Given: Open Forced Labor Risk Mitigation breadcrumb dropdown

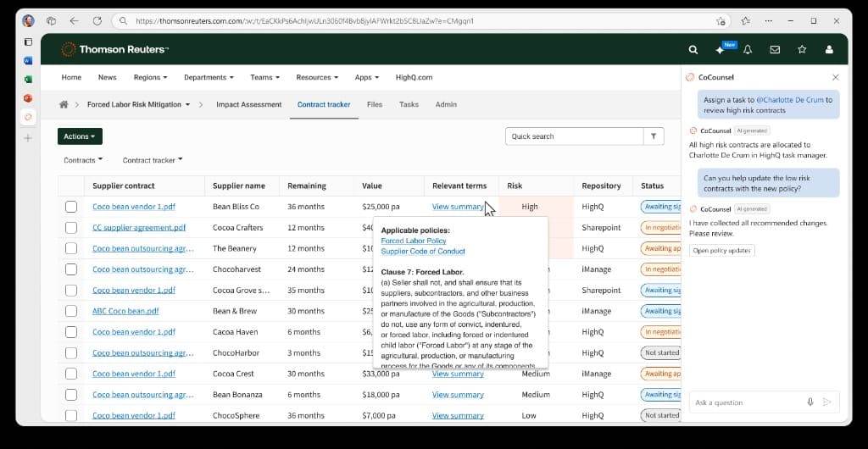Looking at the screenshot, I should (138, 104).
